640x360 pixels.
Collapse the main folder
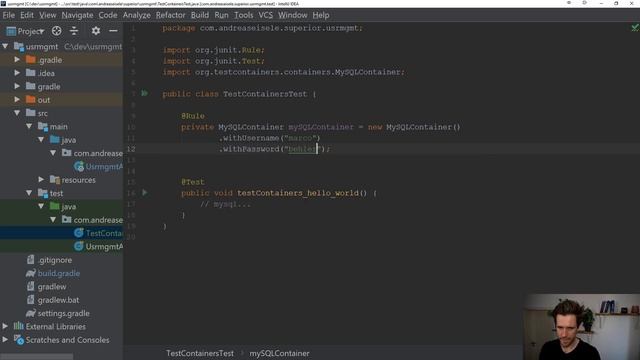click(x=29, y=127)
